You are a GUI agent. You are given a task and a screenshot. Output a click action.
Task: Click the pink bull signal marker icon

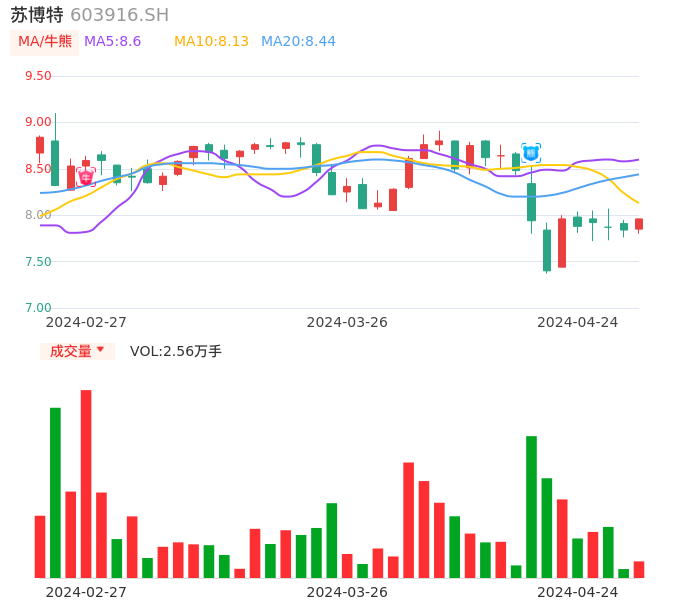pyautogui.click(x=86, y=177)
